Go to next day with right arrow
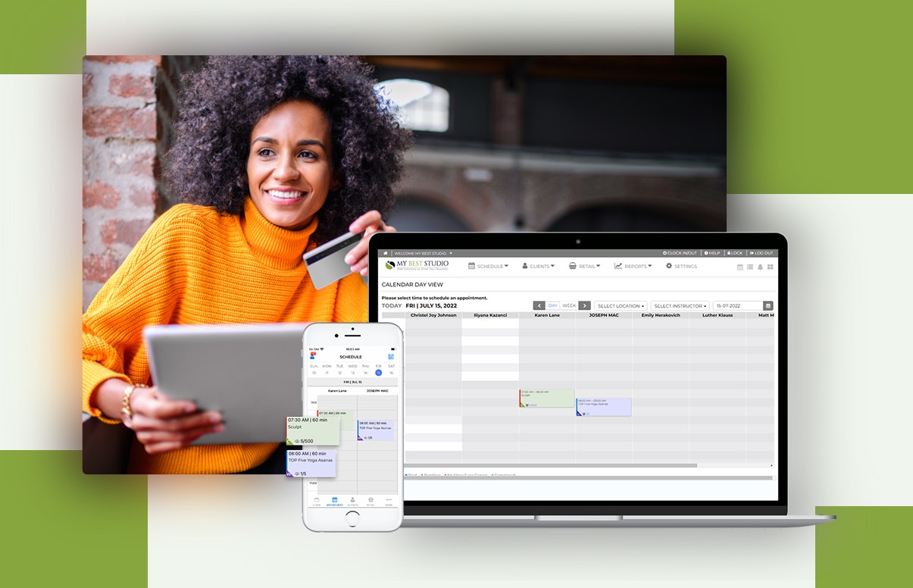 (x=584, y=305)
